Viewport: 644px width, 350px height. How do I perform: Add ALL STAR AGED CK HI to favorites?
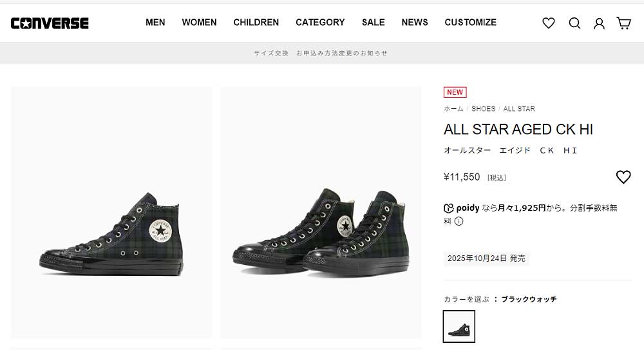623,177
